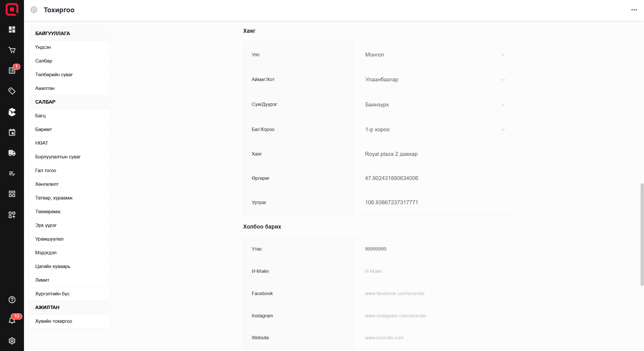Go to Хүргэлтийн бүс settings

(52, 294)
